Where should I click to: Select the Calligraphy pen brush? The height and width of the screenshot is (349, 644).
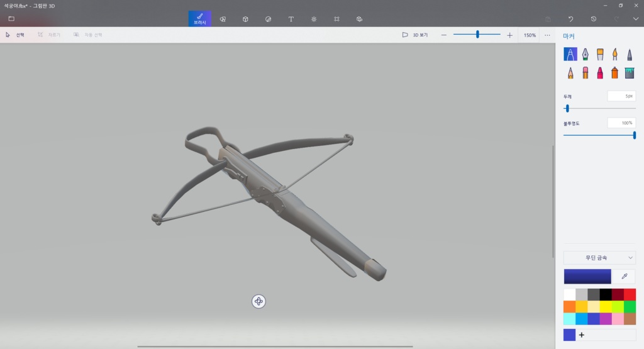tap(586, 54)
